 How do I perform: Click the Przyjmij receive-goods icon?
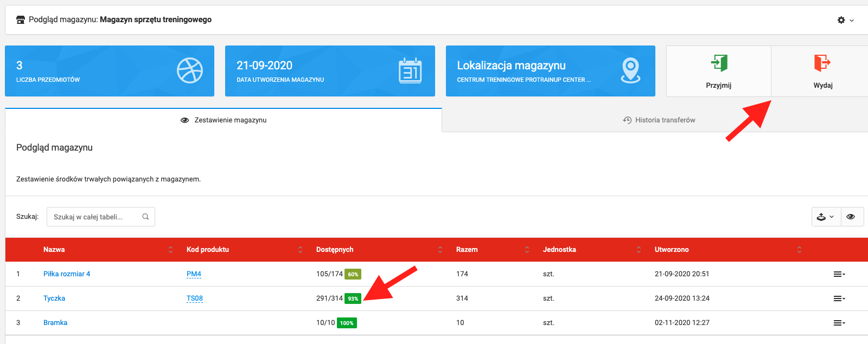tap(719, 63)
